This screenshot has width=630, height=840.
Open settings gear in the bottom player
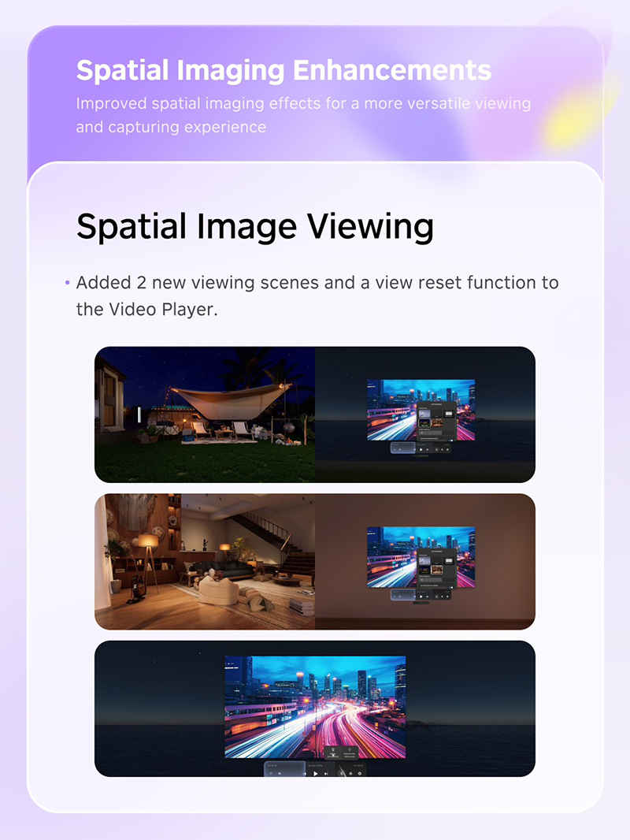click(x=360, y=774)
